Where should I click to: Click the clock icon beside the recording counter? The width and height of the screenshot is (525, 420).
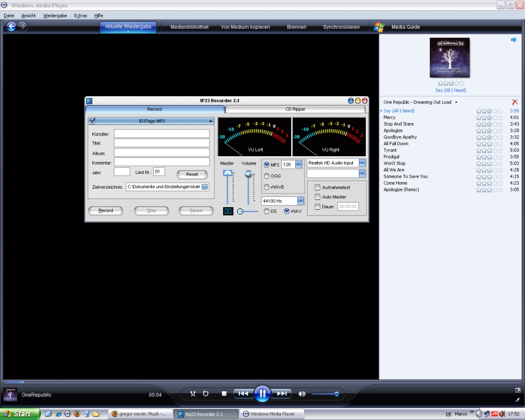240,211
